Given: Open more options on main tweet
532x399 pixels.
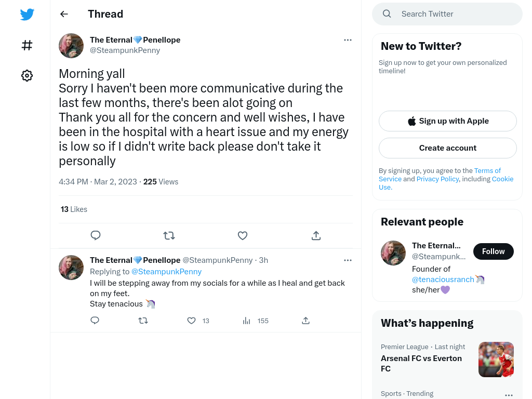Looking at the screenshot, I should 348,40.
